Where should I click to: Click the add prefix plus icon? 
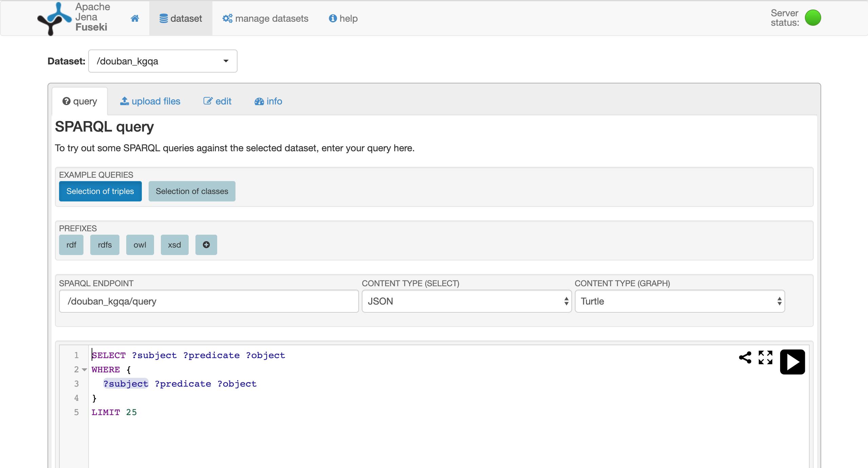click(x=206, y=245)
